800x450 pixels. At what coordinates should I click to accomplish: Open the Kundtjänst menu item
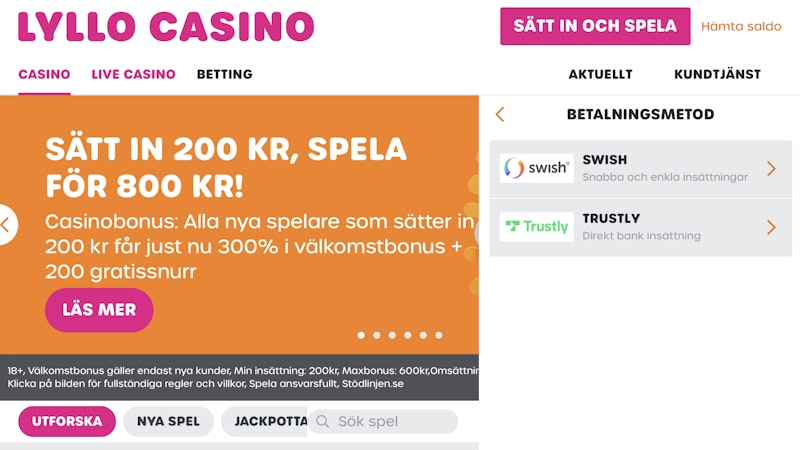[x=717, y=74]
